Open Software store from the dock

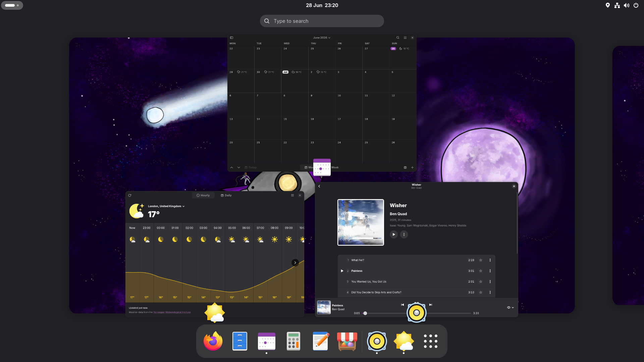(347, 341)
